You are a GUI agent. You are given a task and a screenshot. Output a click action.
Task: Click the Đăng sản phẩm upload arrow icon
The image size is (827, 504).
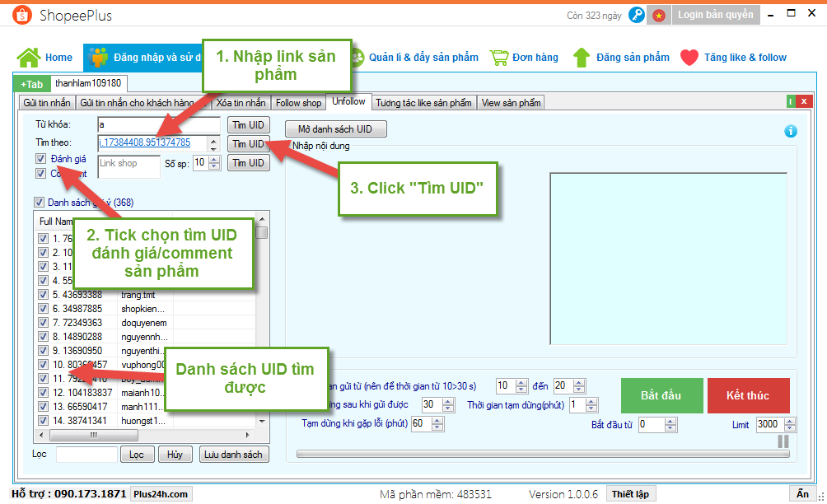tap(582, 58)
